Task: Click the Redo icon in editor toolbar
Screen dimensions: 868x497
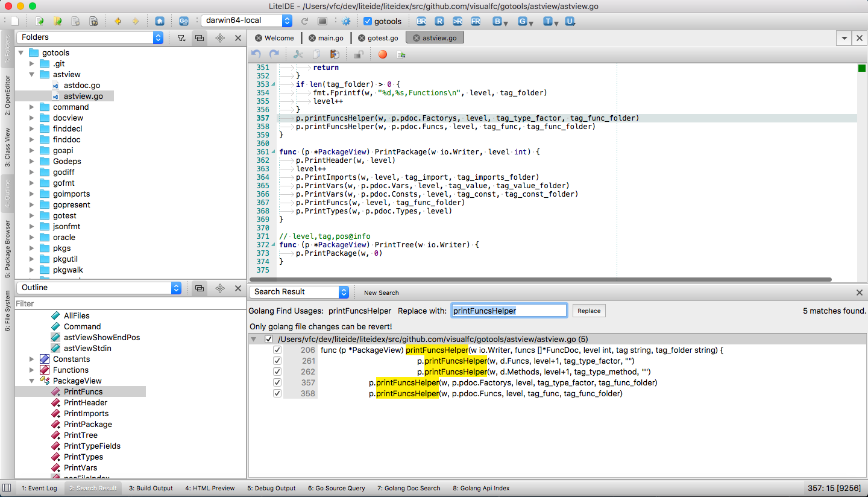Action: point(274,54)
